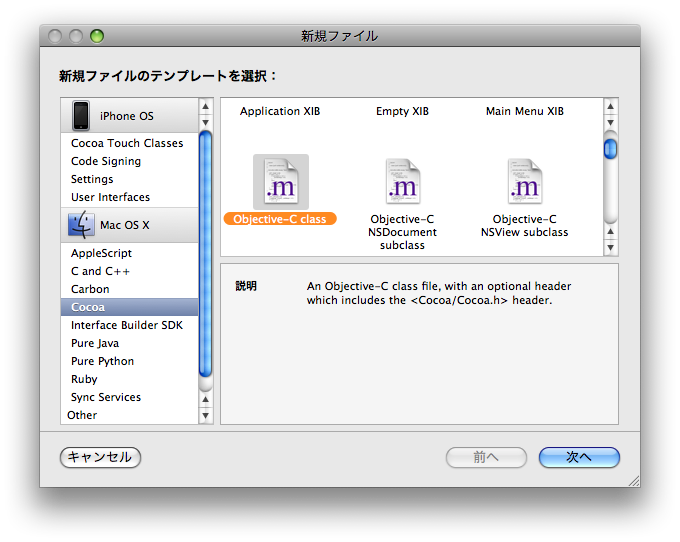Select Main Menu XIB template

[525, 111]
